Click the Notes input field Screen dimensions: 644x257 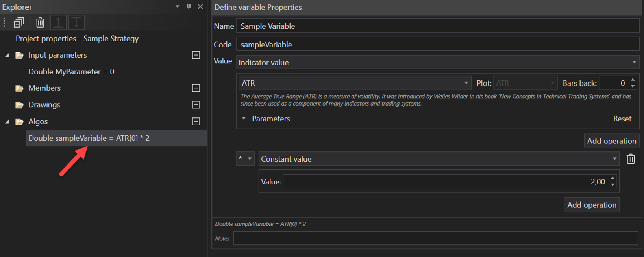435,238
